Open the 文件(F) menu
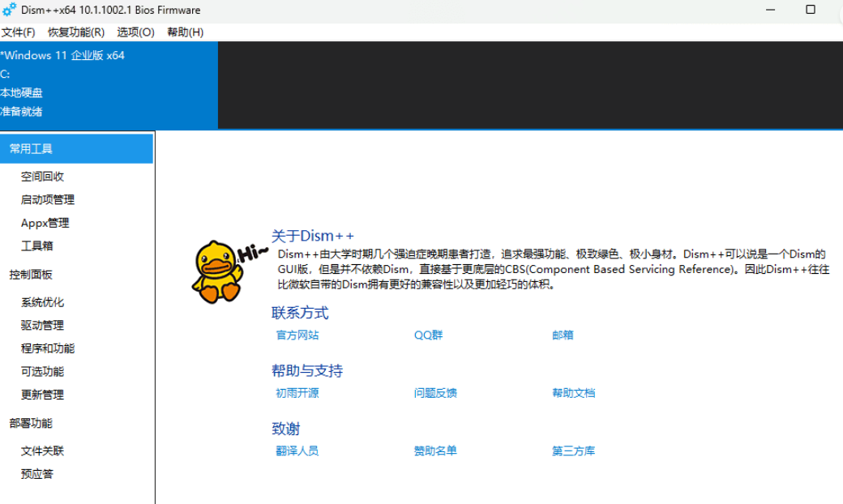 18,32
